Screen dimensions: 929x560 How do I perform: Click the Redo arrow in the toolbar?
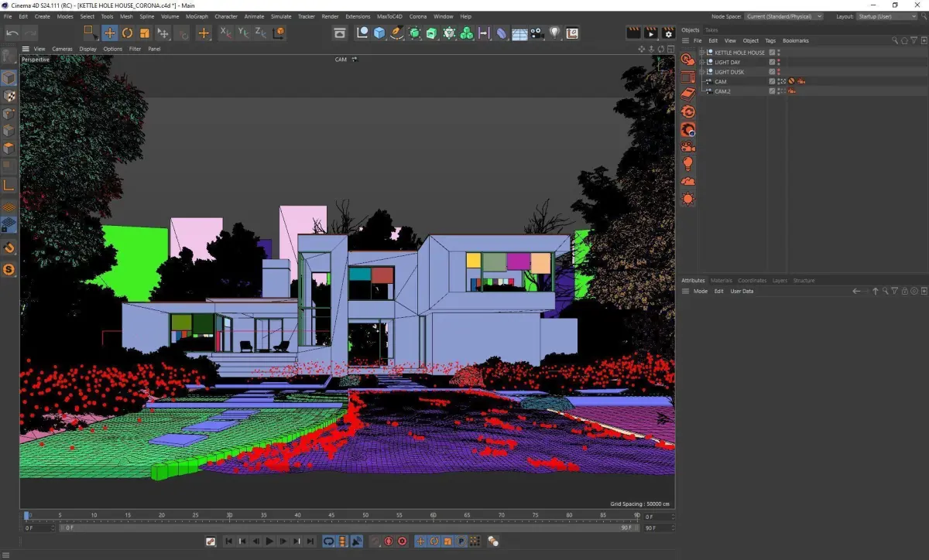pos(29,32)
